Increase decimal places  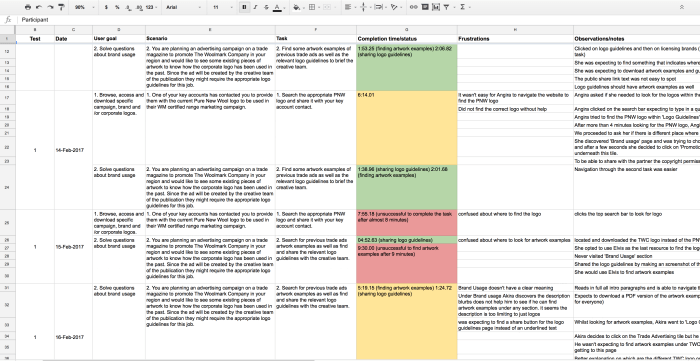[139, 7]
